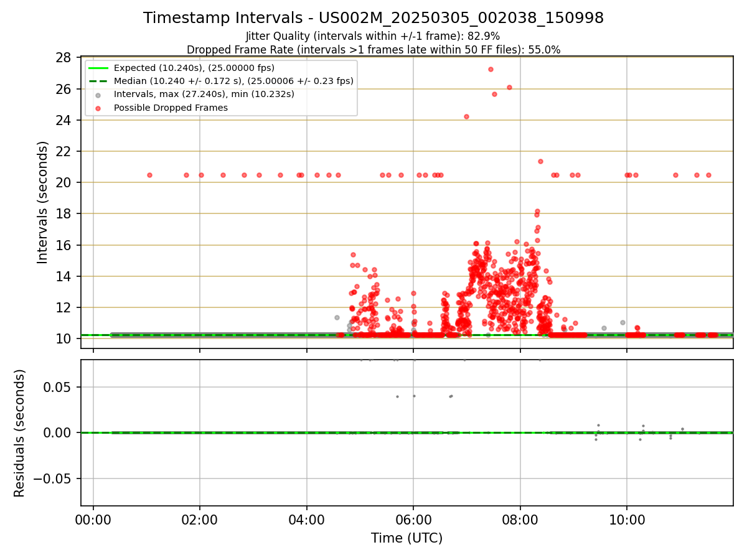Click the '18' interval axis tick label

[63, 213]
